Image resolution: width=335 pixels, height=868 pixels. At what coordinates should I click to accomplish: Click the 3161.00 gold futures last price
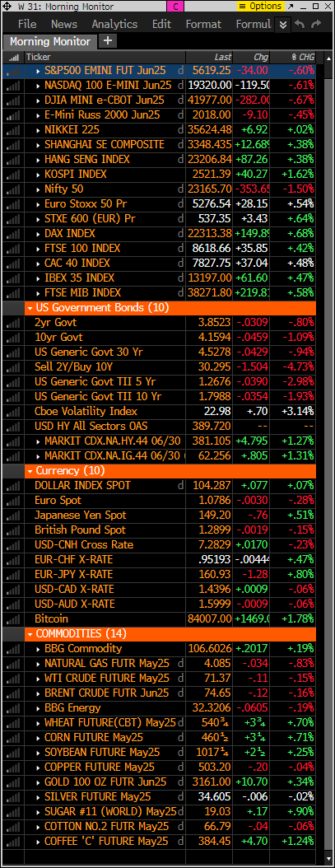(212, 782)
